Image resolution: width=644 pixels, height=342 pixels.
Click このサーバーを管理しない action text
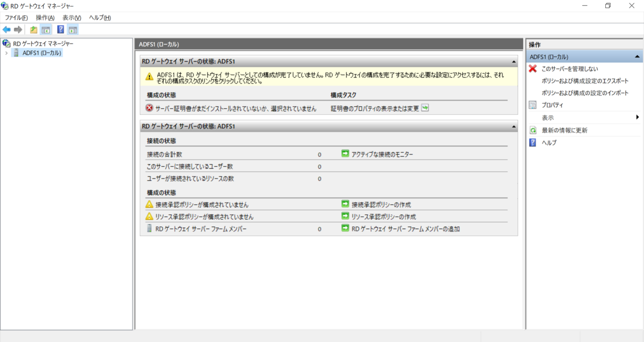pyautogui.click(x=570, y=69)
